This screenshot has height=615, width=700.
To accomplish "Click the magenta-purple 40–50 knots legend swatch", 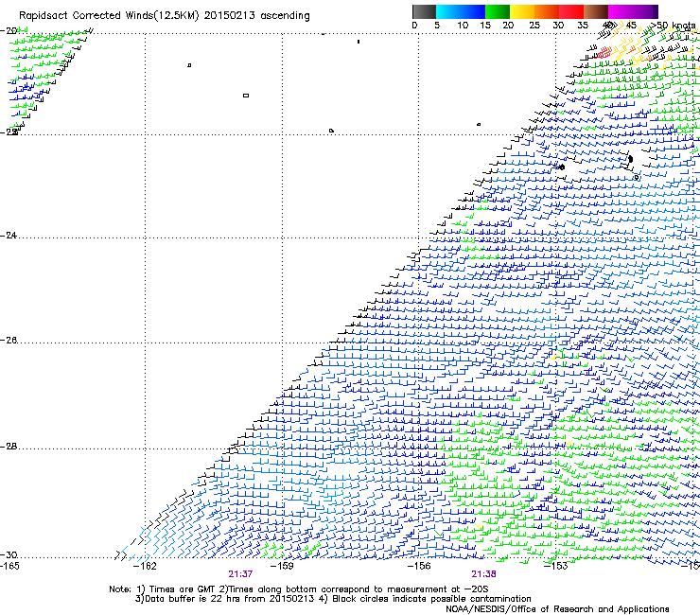I will click(x=633, y=11).
